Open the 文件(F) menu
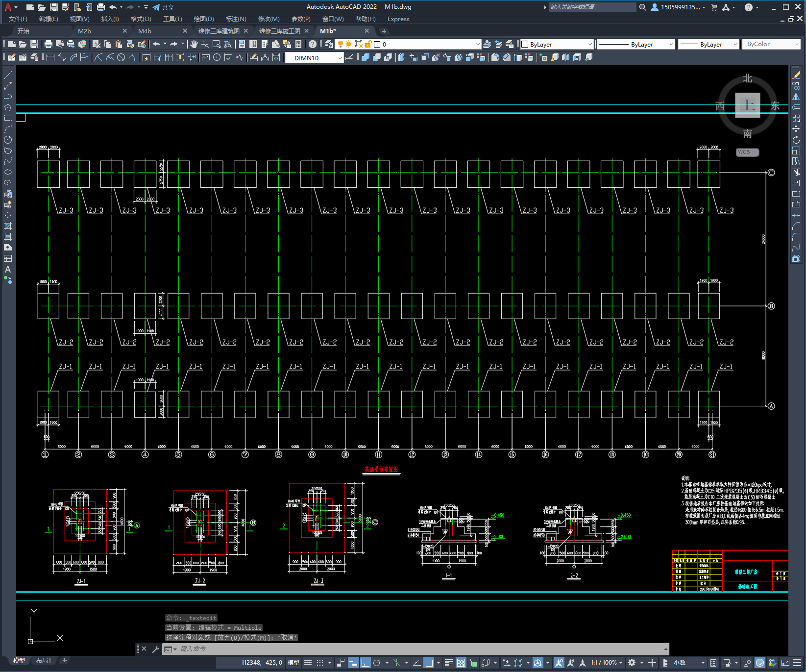 (18, 19)
